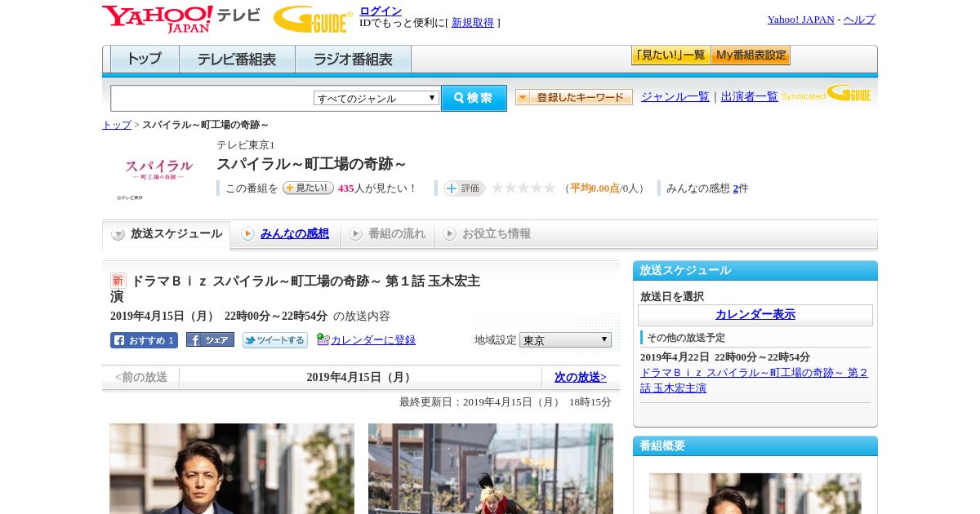Image resolution: width=980 pixels, height=514 pixels.
Task: Click the <前の放送 navigation button
Action: pyautogui.click(x=141, y=378)
